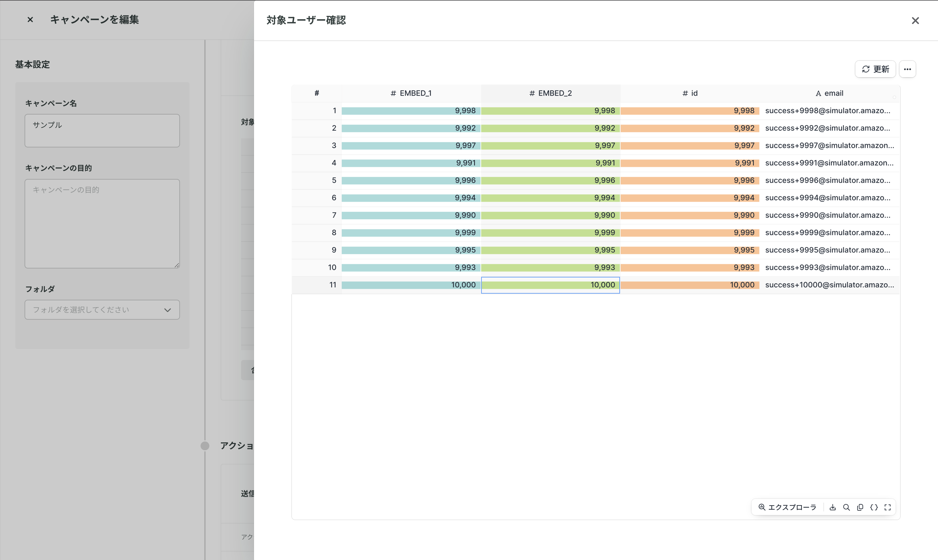Click the success+9990 email cell

point(828,215)
